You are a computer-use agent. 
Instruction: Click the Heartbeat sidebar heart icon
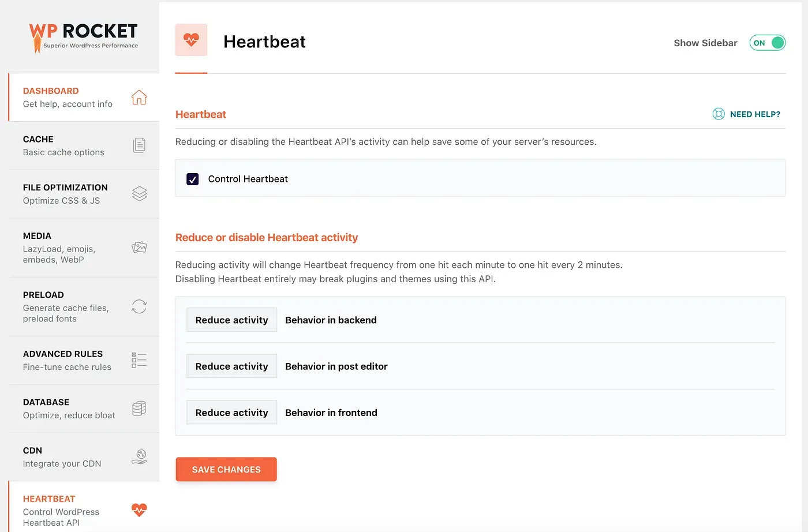click(x=139, y=509)
